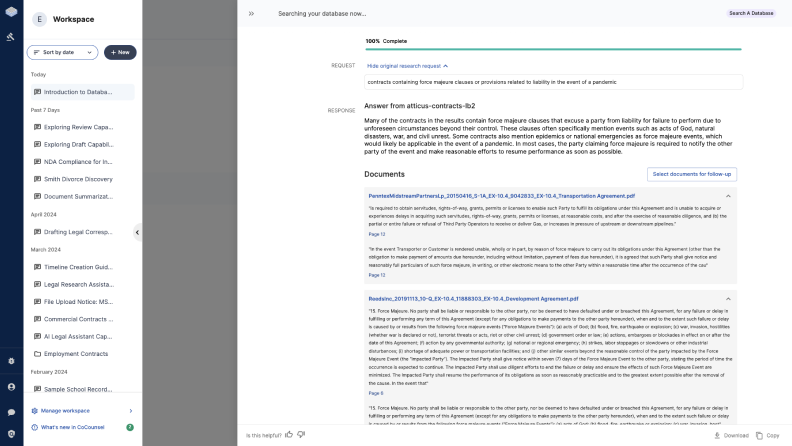
Task: Click the 'Documents' section heading
Action: 384,174
